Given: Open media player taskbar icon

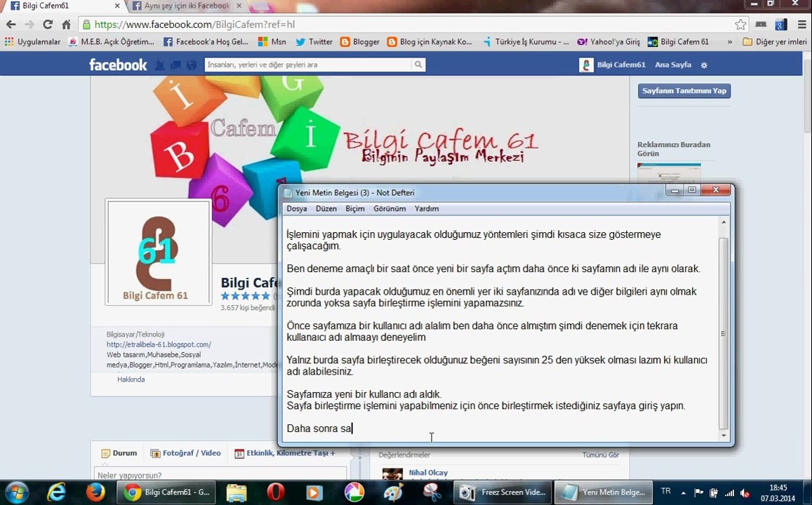Looking at the screenshot, I should tap(314, 492).
